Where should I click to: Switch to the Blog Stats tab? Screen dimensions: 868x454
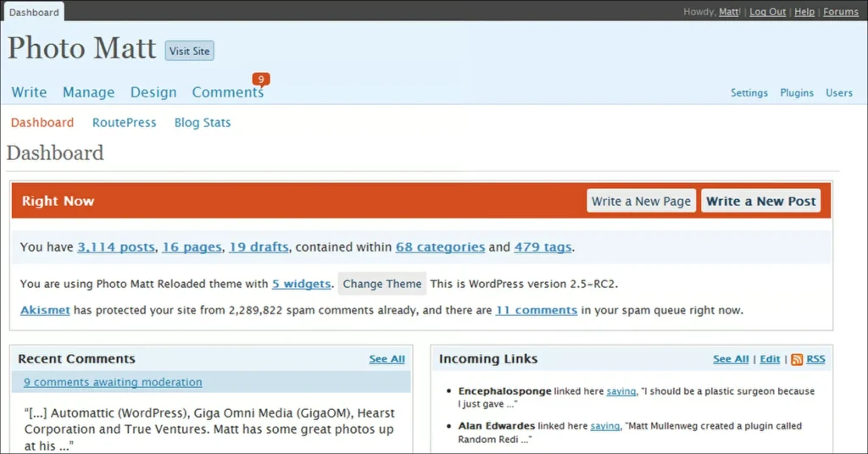(x=203, y=123)
